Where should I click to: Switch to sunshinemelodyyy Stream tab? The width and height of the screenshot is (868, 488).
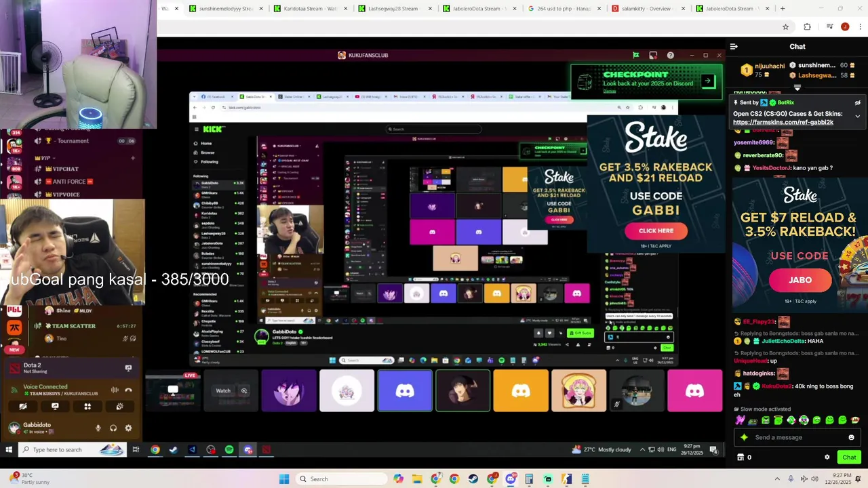coord(226,9)
